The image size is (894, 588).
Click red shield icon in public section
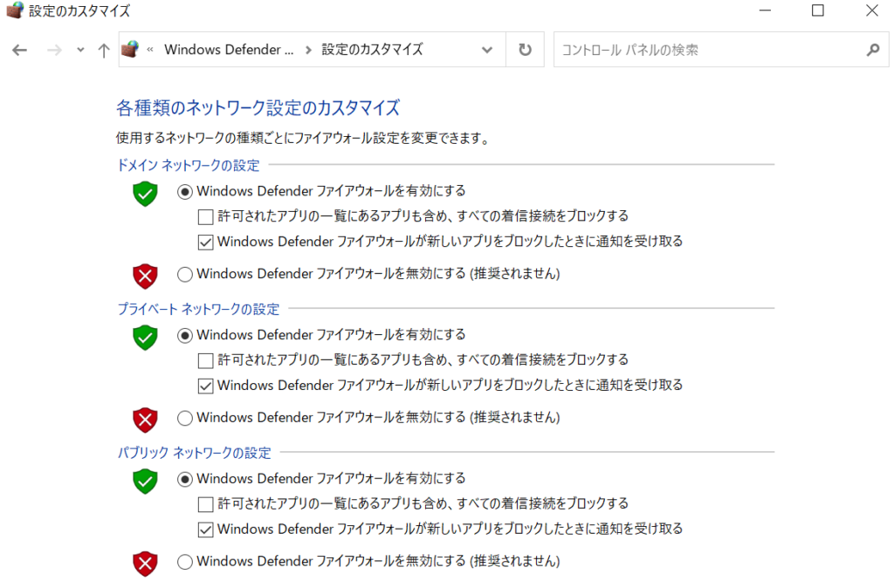146,564
